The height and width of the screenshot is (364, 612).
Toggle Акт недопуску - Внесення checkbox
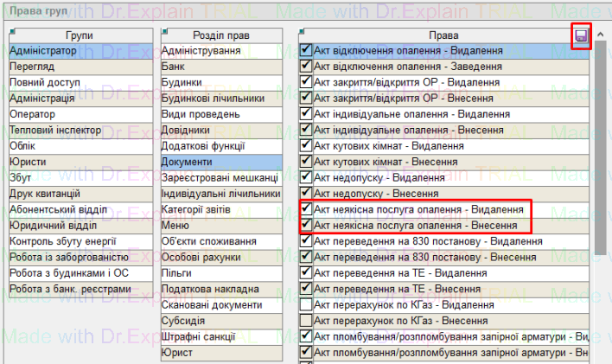click(x=306, y=194)
